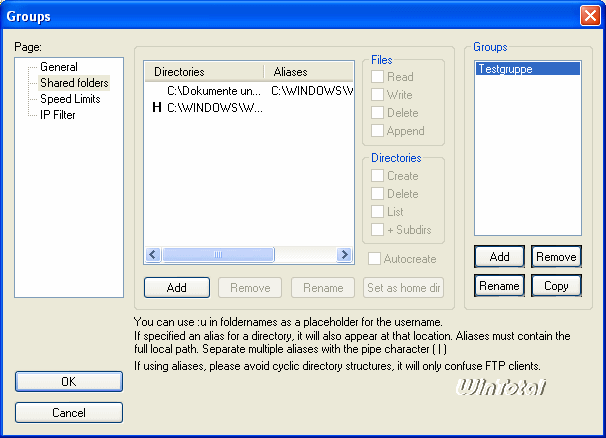Click the Set as home dir button
This screenshot has width=606, height=438.
pyautogui.click(x=403, y=288)
